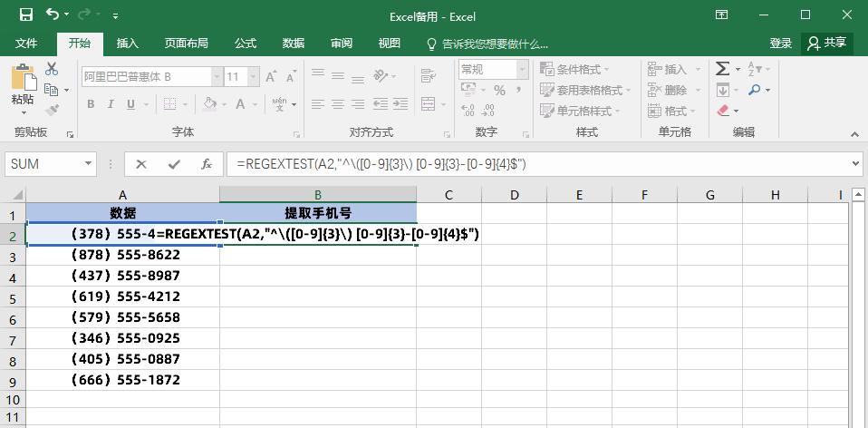This screenshot has width=868, height=428.
Task: Open the Name Box dropdown arrow
Action: click(88, 164)
